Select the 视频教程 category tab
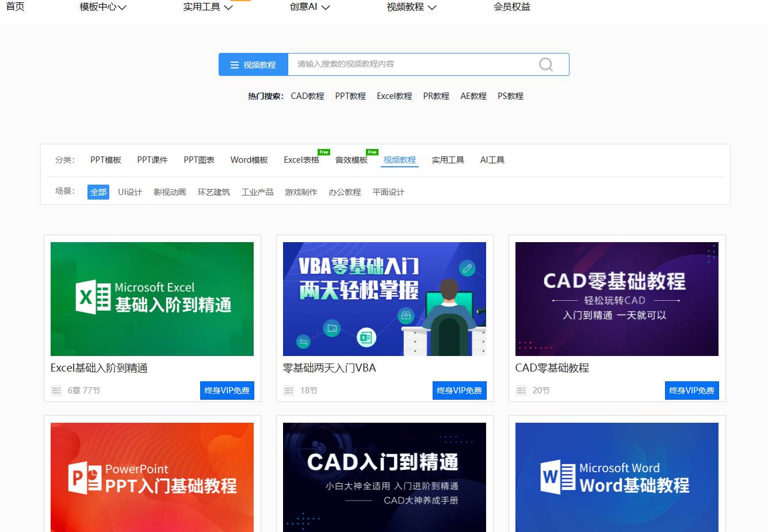 pos(400,160)
